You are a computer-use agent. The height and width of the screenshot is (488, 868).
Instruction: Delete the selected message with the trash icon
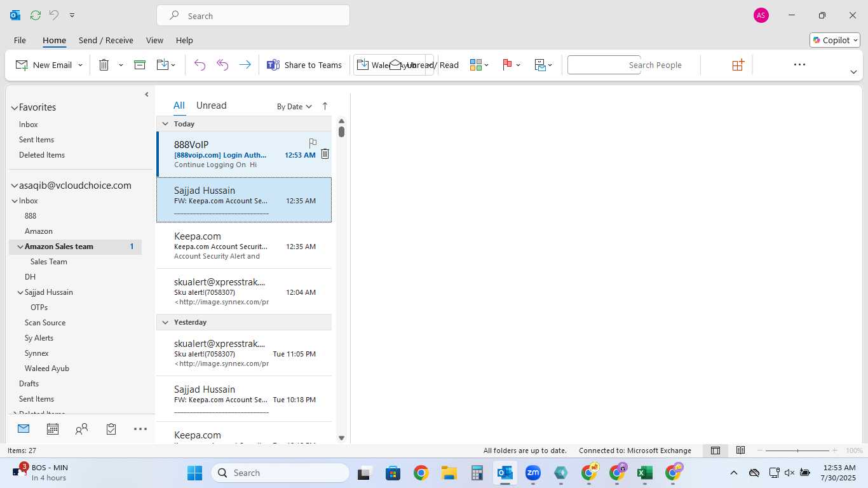(104, 65)
